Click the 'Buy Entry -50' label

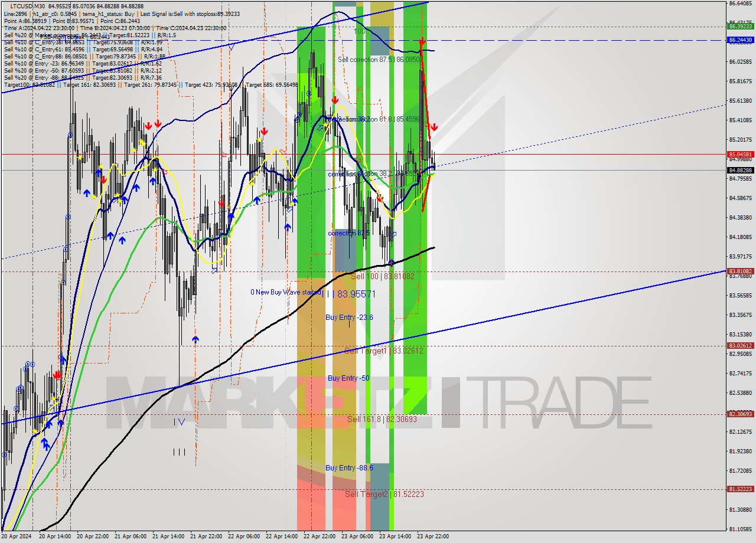coord(348,378)
